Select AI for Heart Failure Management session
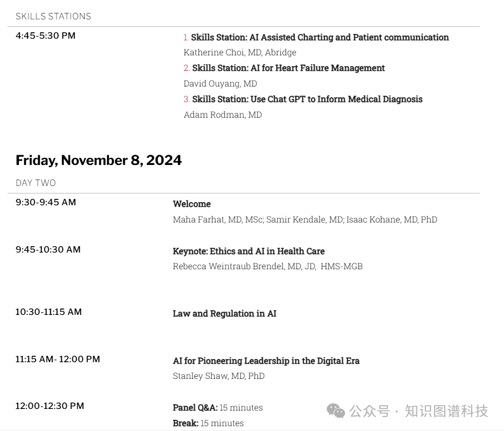504x431 pixels. pos(288,68)
